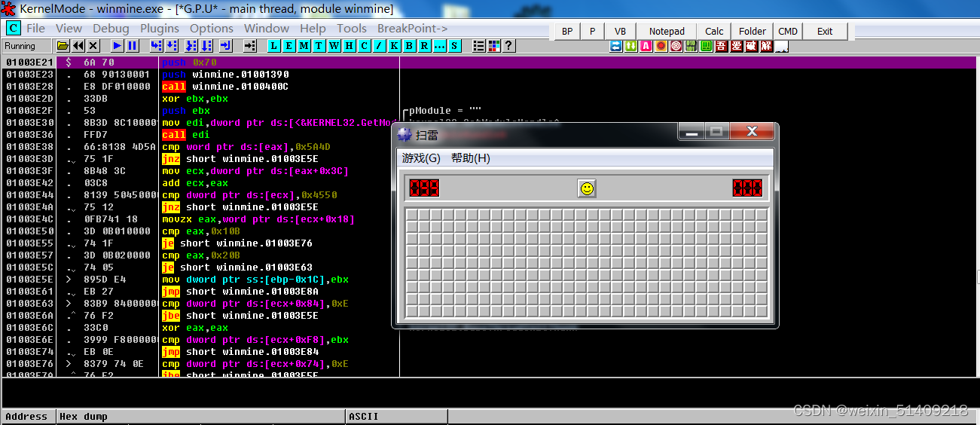980x425 pixels.
Task: Open 帮助(H) menu in Minesweeper
Action: point(470,158)
